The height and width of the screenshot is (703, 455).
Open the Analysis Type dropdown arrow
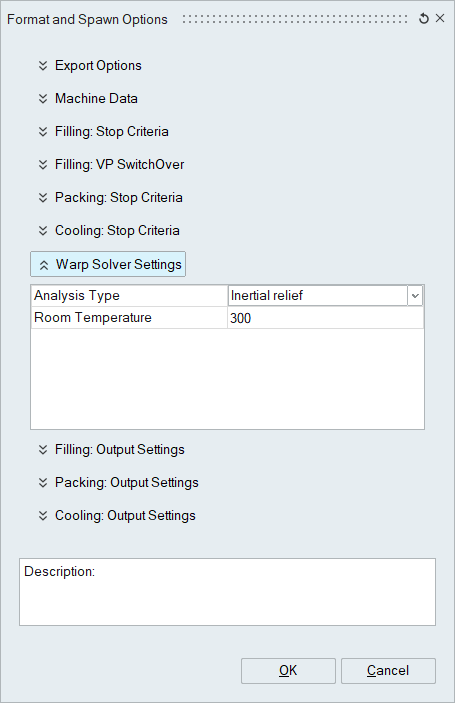tap(415, 296)
